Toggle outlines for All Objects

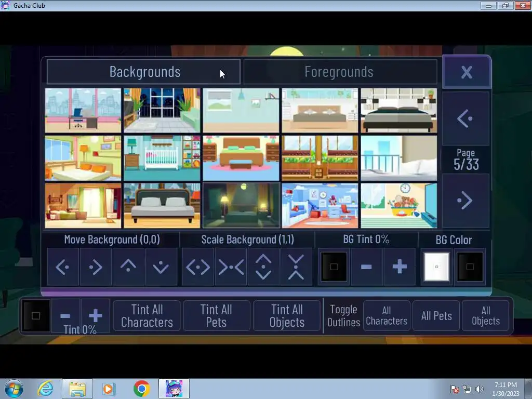coord(486,316)
